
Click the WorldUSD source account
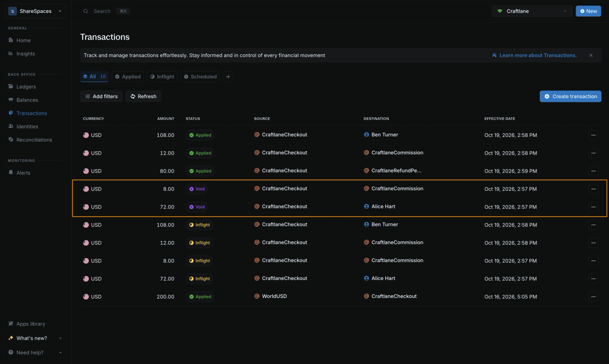pos(271,296)
